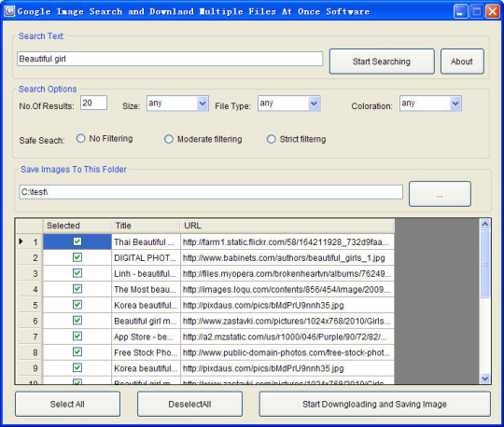
Task: Click the Title column header
Action: click(x=146, y=226)
